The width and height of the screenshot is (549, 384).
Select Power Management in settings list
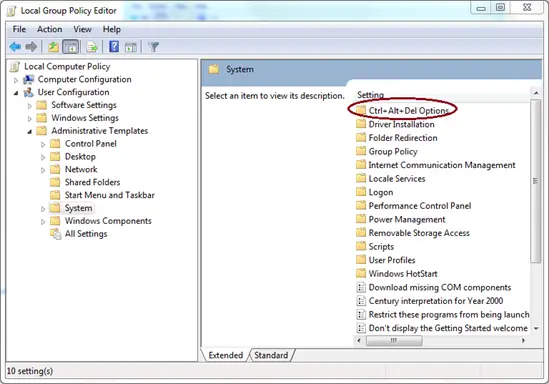tap(407, 219)
